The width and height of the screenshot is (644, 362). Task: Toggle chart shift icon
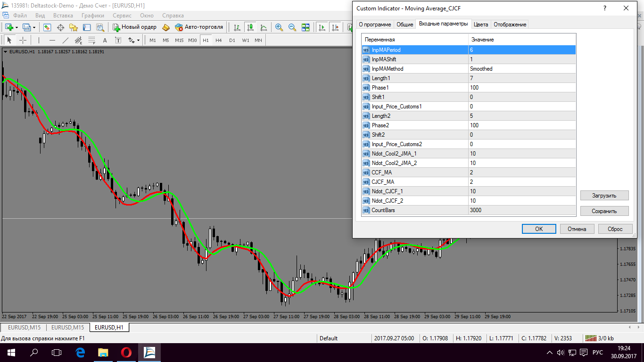[x=336, y=27]
